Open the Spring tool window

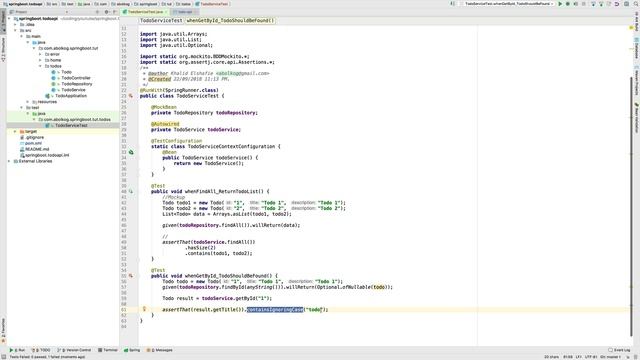132,350
